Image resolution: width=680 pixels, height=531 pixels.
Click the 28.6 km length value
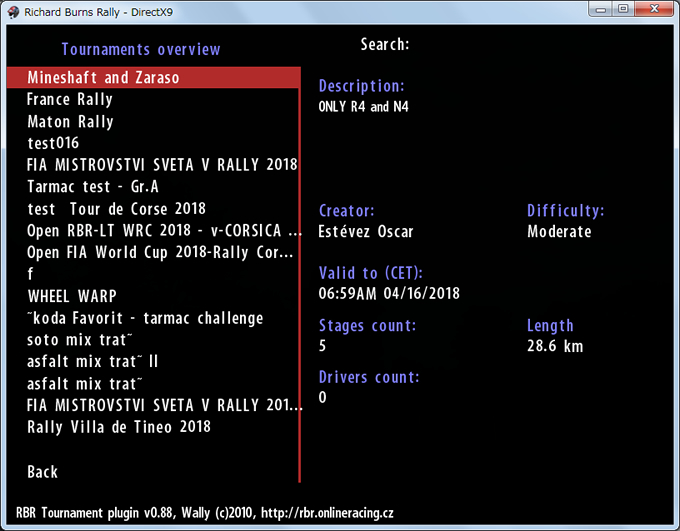[555, 346]
